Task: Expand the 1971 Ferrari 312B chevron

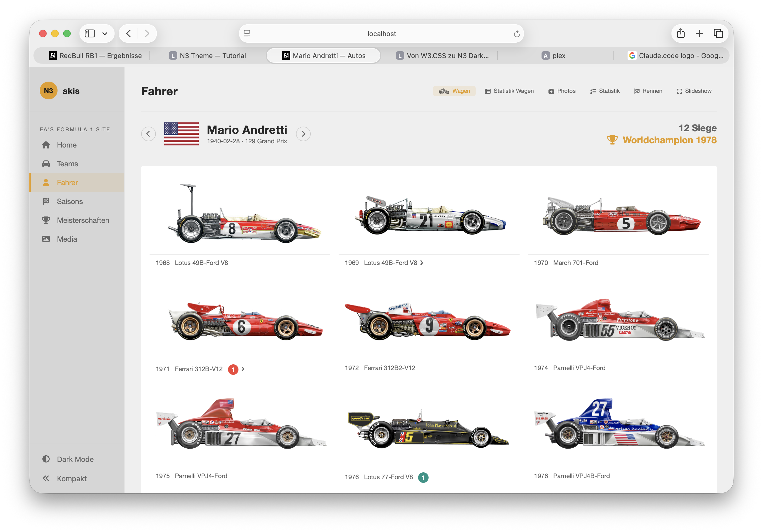Action: [x=243, y=369]
